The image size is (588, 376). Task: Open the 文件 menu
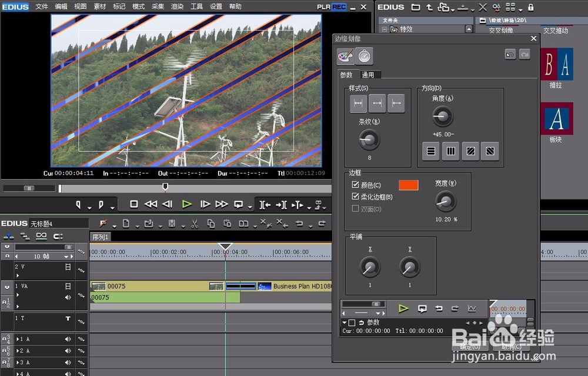coord(42,6)
